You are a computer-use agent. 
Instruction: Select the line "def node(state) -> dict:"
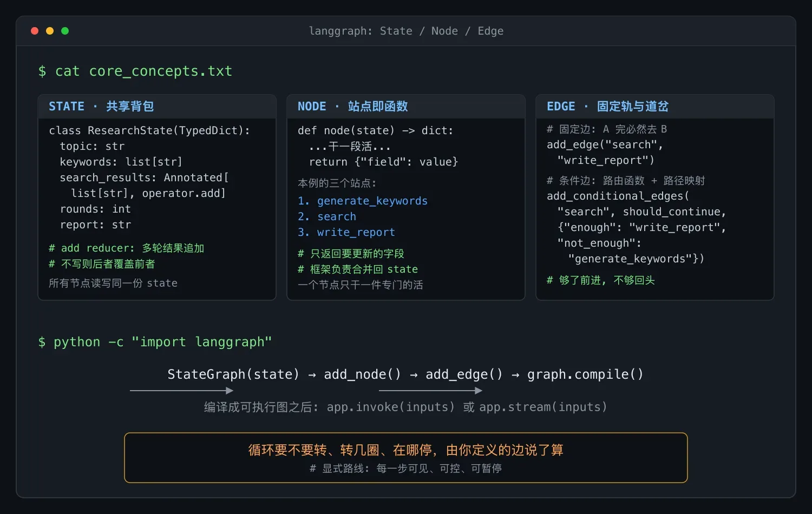(376, 130)
